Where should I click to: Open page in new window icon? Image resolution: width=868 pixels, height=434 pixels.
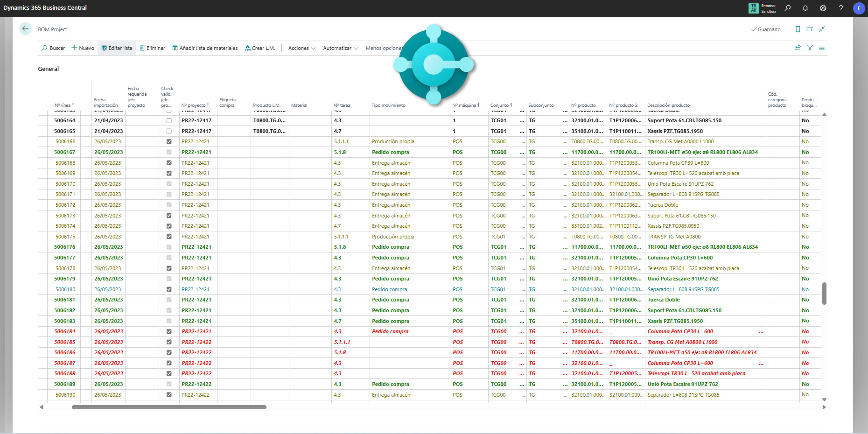tap(810, 29)
